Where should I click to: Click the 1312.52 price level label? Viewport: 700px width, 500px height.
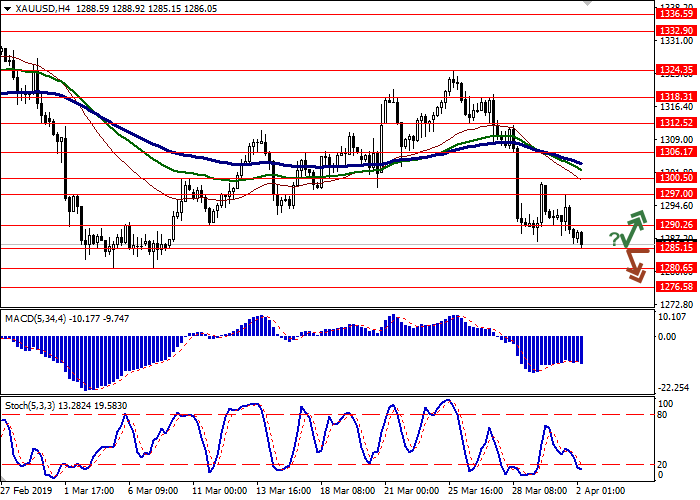tap(676, 124)
